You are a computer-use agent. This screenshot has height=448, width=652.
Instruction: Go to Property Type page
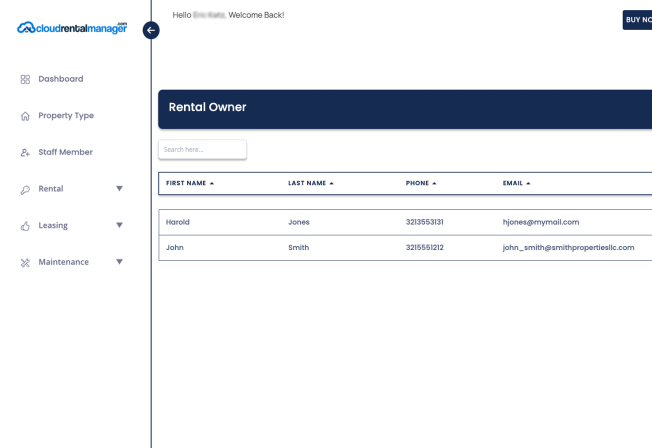coord(66,116)
